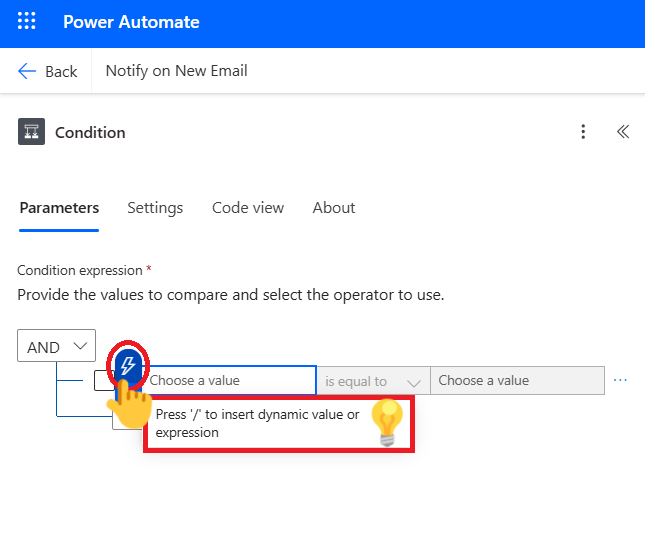Open the About tab
The image size is (645, 543).
click(x=334, y=208)
